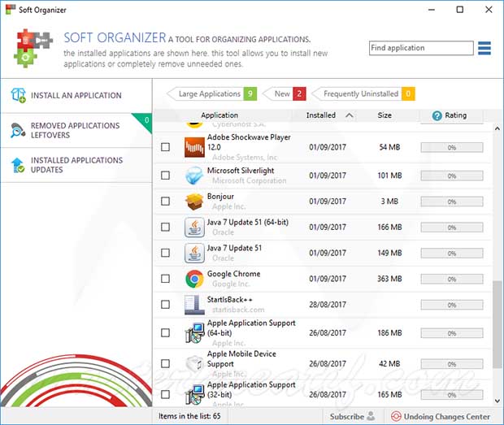Viewport: 504px width, 425px height.
Task: Click the "Adobe Shockwave Player 12.0" name
Action: coord(249,142)
